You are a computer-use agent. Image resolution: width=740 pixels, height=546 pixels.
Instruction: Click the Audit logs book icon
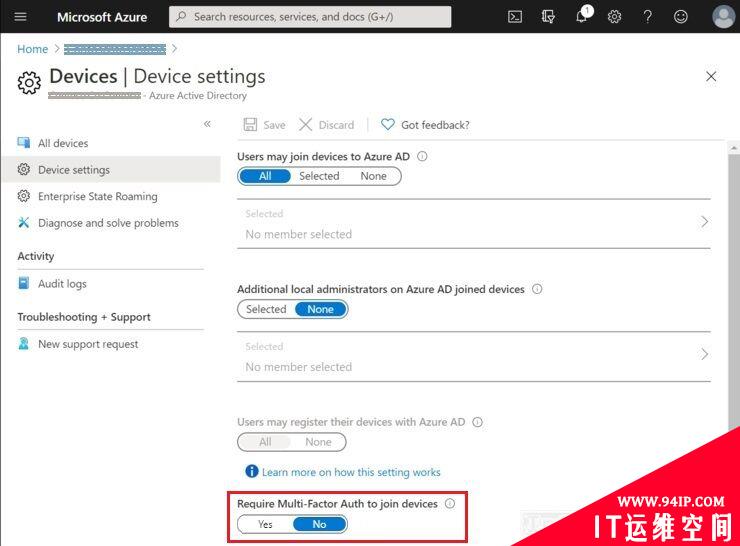pyautogui.click(x=24, y=283)
